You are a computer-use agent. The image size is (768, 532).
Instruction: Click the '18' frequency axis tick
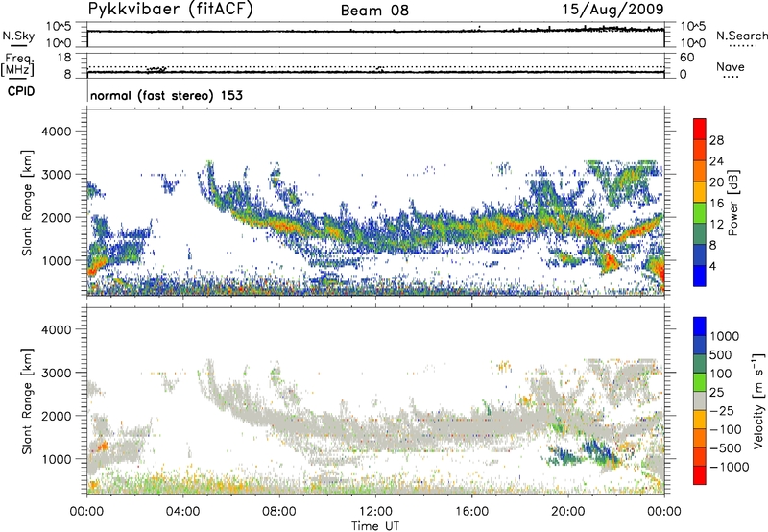[x=64, y=57]
